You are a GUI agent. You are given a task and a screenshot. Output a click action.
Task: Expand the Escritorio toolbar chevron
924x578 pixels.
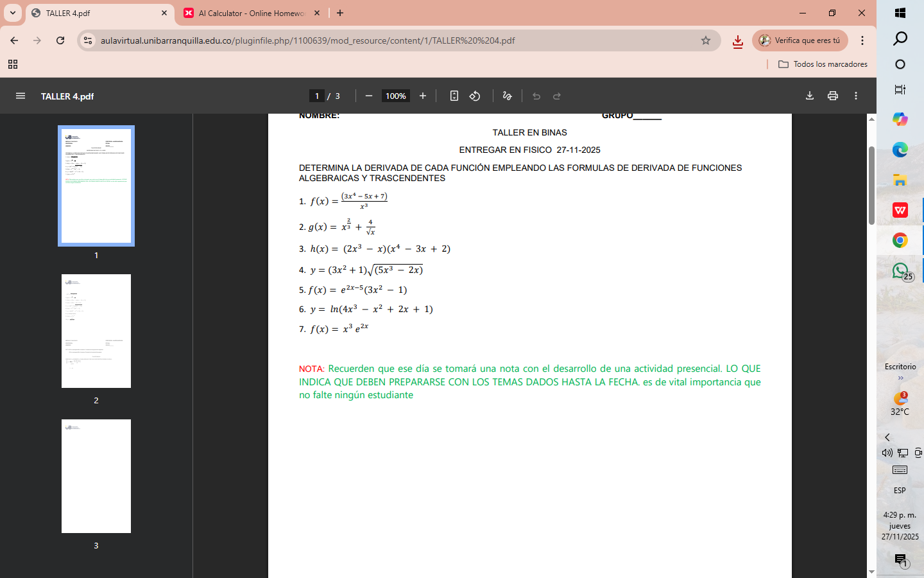pyautogui.click(x=900, y=378)
